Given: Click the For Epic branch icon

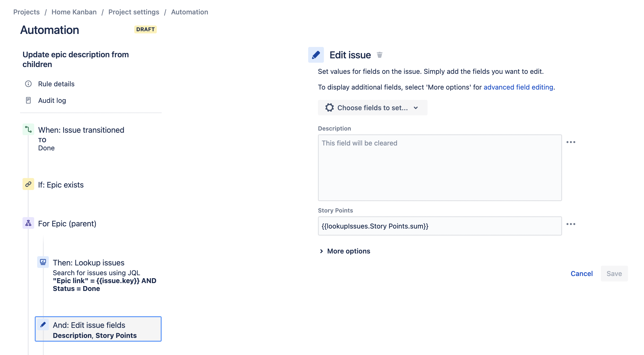Looking at the screenshot, I should pyautogui.click(x=28, y=223).
